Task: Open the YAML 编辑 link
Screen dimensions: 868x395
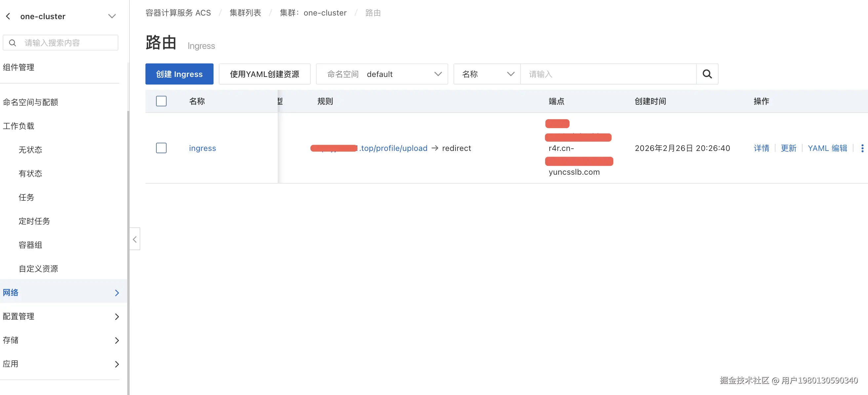Action: pyautogui.click(x=827, y=148)
